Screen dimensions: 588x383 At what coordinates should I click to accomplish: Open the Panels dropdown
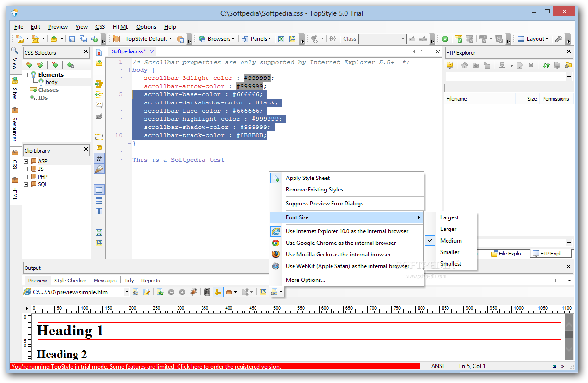coord(256,39)
